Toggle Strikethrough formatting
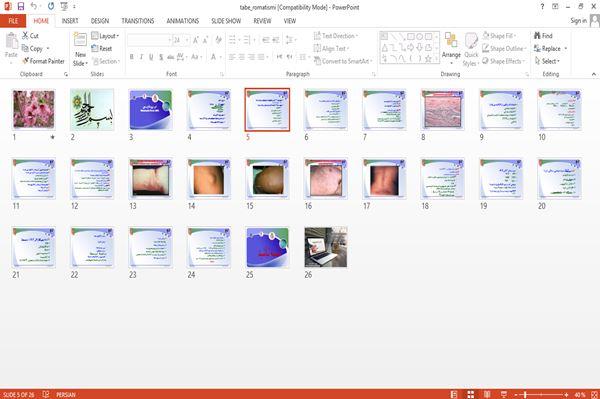Image resolution: width=600 pixels, height=399 pixels. point(171,57)
